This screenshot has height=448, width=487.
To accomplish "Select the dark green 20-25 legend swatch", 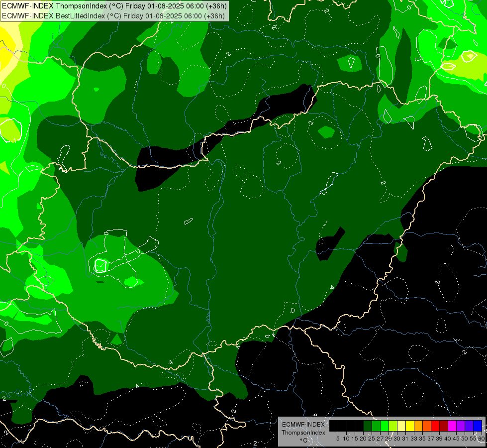I will point(368,426).
